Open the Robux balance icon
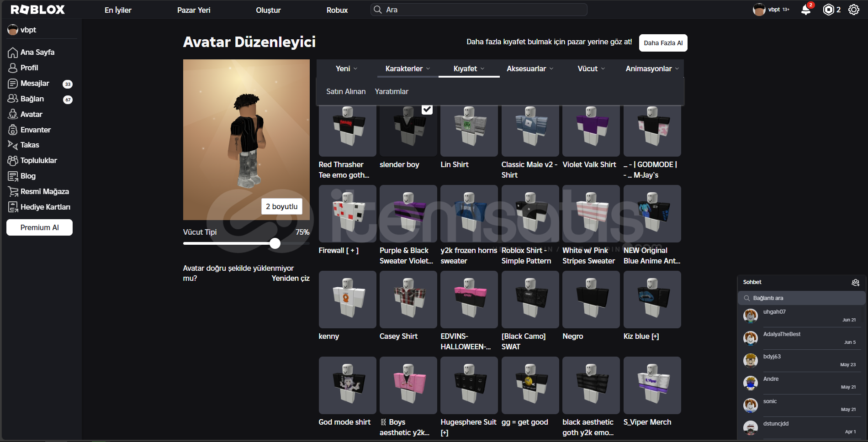This screenshot has width=868, height=442. click(x=828, y=10)
